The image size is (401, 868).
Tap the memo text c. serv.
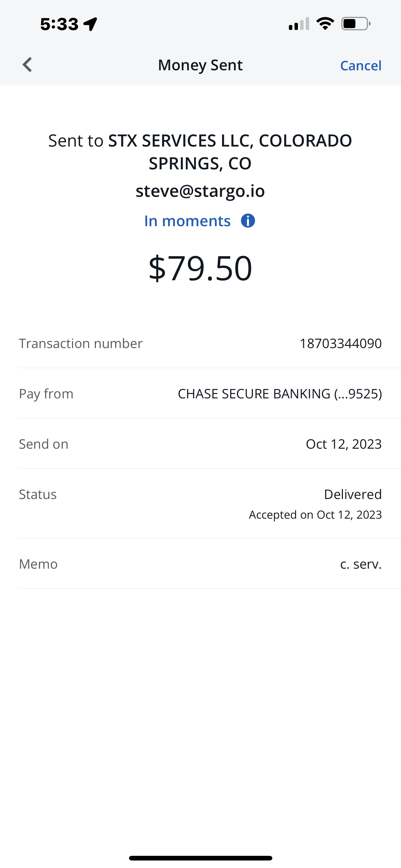coord(361,564)
